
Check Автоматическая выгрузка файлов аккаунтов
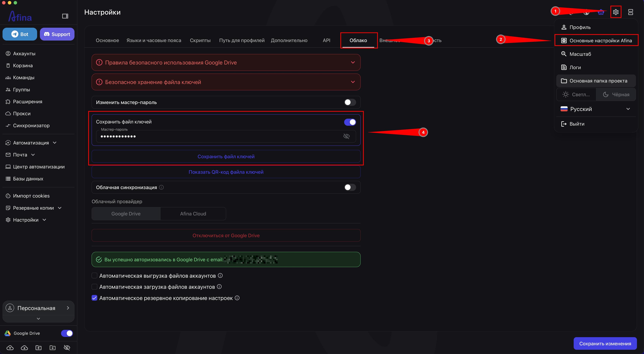pyautogui.click(x=94, y=276)
